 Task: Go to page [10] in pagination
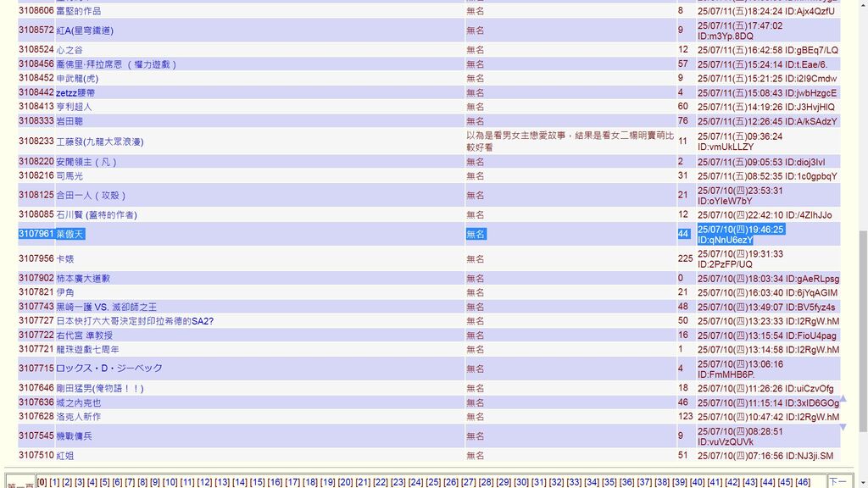click(x=170, y=482)
